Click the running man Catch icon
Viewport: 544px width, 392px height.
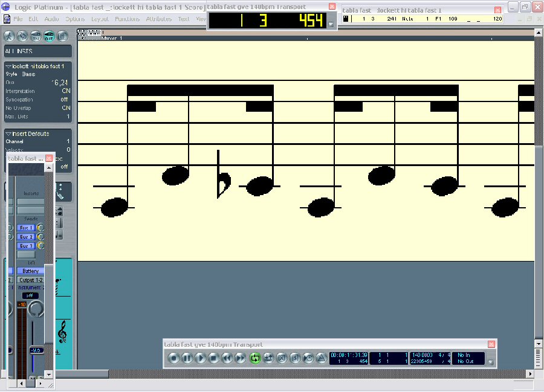pos(10,36)
